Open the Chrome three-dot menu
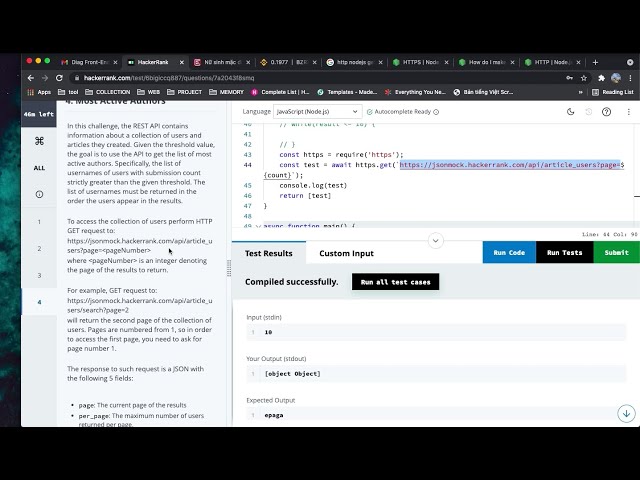The height and width of the screenshot is (480, 640). [x=630, y=78]
